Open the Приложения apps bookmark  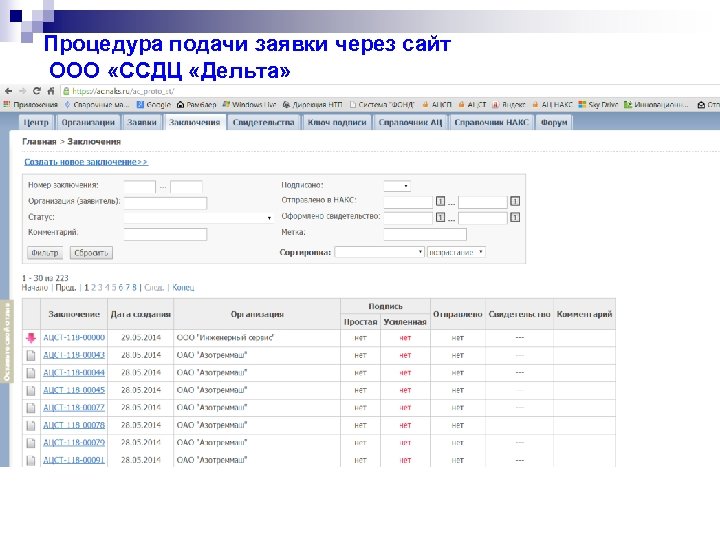[x=31, y=105]
